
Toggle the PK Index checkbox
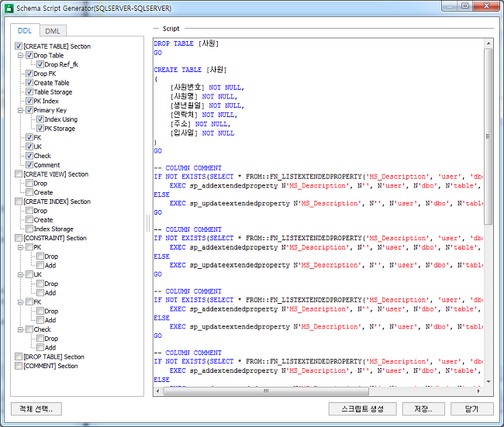pyautogui.click(x=29, y=101)
